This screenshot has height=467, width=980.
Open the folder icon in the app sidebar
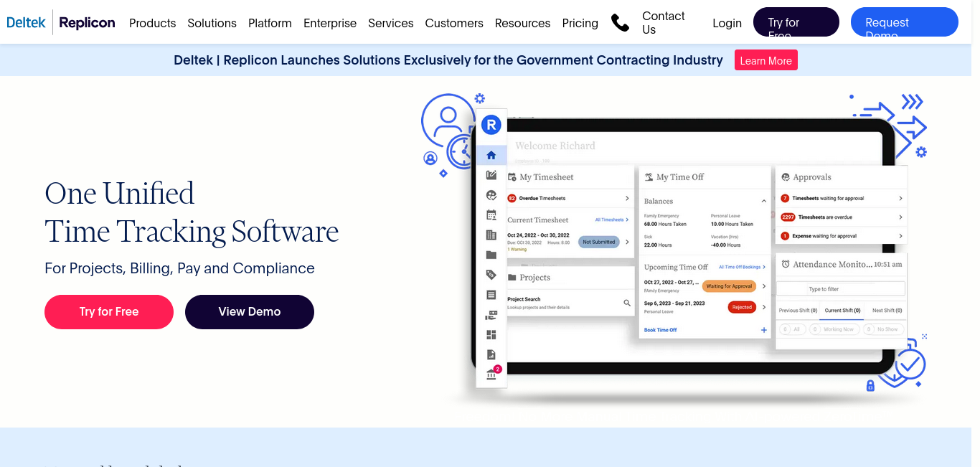(x=491, y=255)
